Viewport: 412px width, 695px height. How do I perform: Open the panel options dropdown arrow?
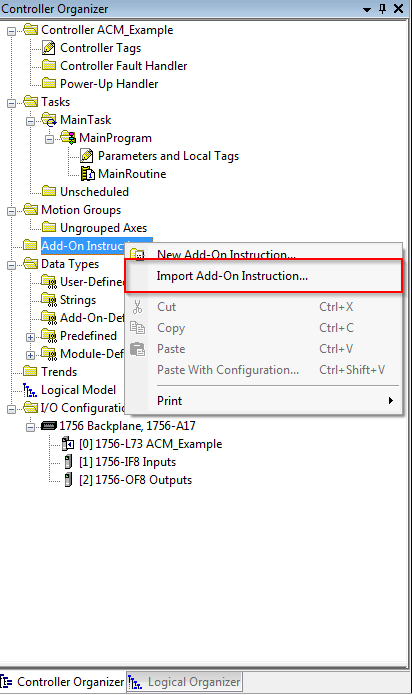click(367, 9)
